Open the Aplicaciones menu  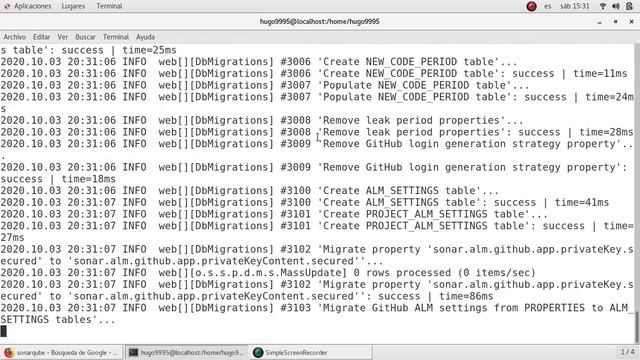[x=32, y=6]
